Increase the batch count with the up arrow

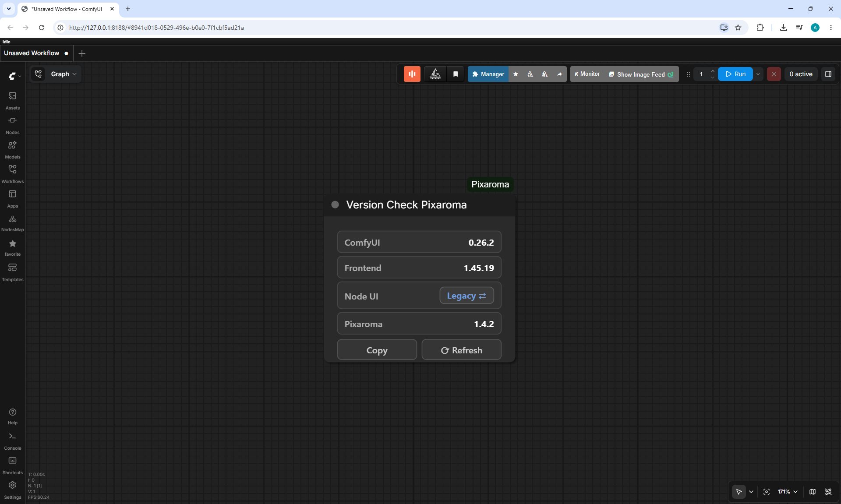point(713,70)
